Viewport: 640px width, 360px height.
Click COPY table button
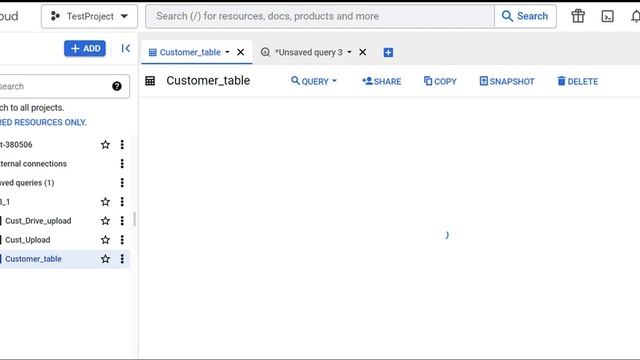click(x=440, y=81)
